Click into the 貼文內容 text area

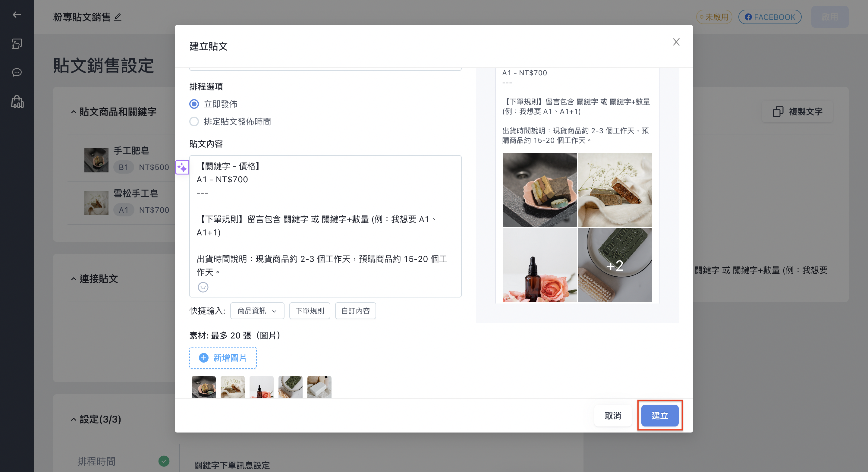tap(325, 226)
